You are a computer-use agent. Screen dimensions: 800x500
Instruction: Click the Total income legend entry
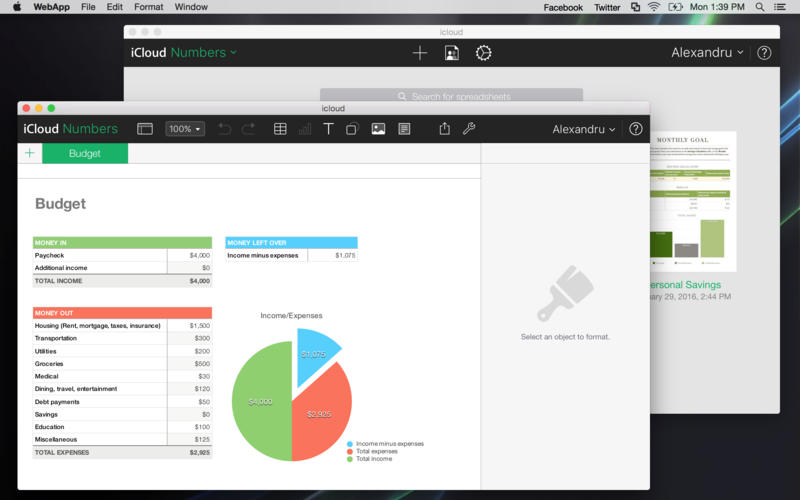(369, 459)
